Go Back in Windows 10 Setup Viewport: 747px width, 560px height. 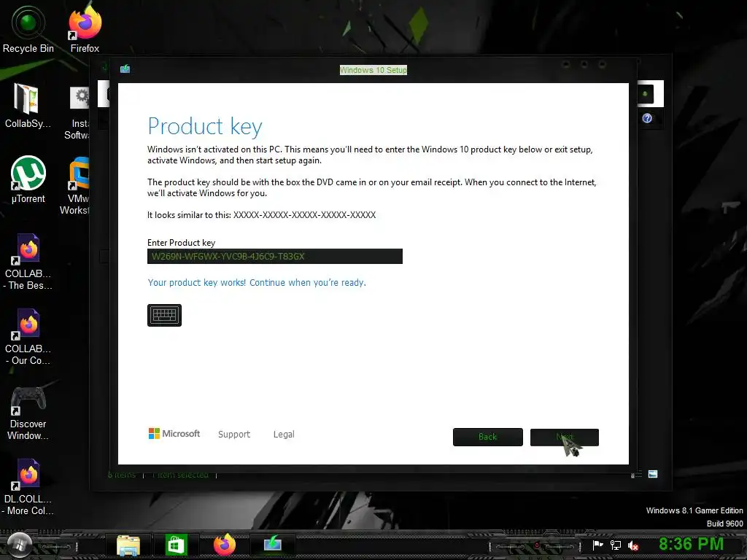(x=487, y=437)
